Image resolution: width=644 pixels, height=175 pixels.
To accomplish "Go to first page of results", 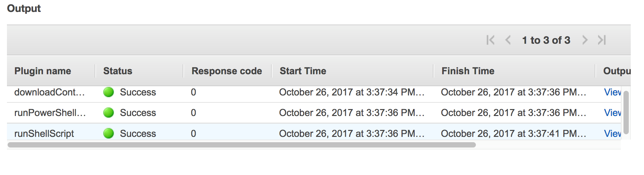I will [490, 40].
